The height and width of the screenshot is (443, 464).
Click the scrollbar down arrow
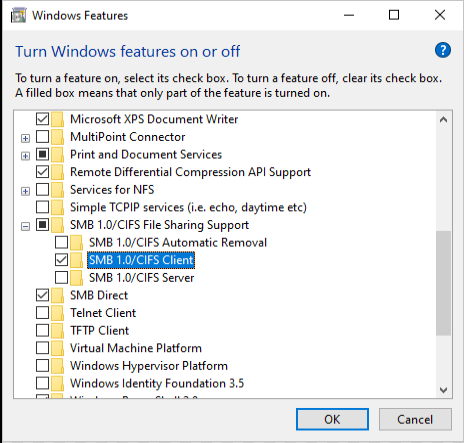[x=443, y=390]
